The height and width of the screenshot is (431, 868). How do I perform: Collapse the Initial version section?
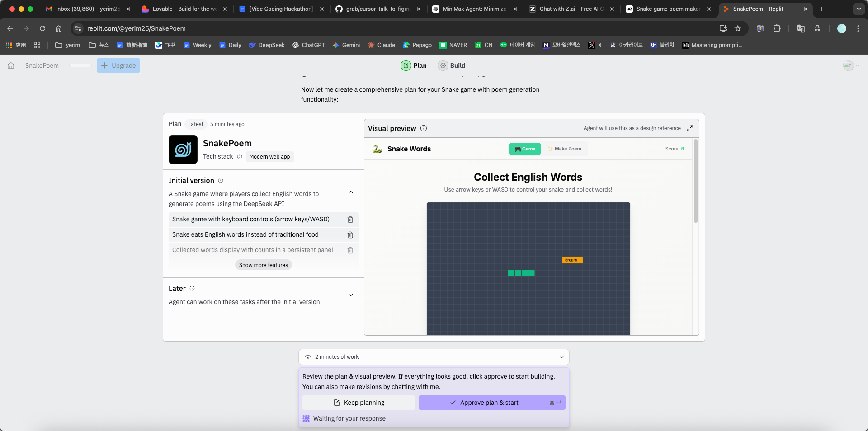pyautogui.click(x=351, y=192)
